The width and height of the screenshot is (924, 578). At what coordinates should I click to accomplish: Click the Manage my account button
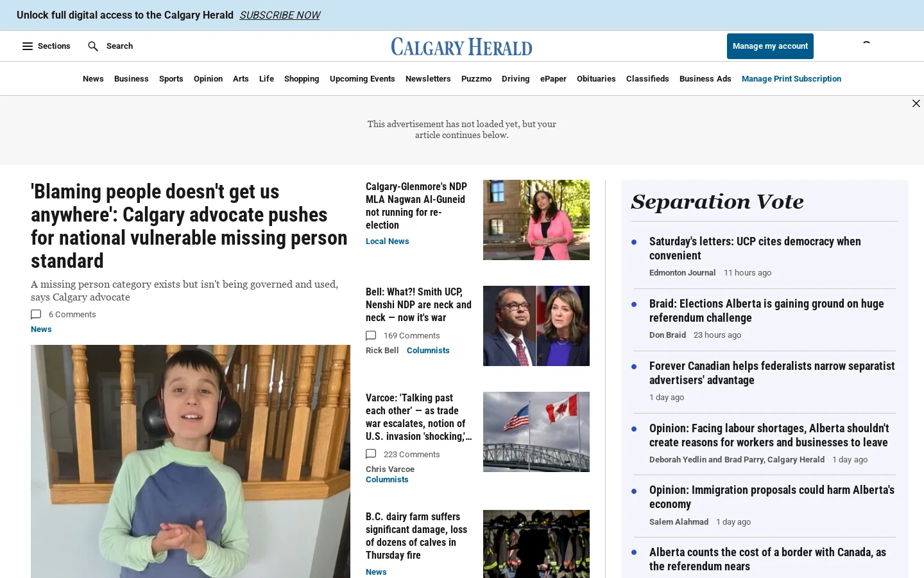click(x=770, y=46)
